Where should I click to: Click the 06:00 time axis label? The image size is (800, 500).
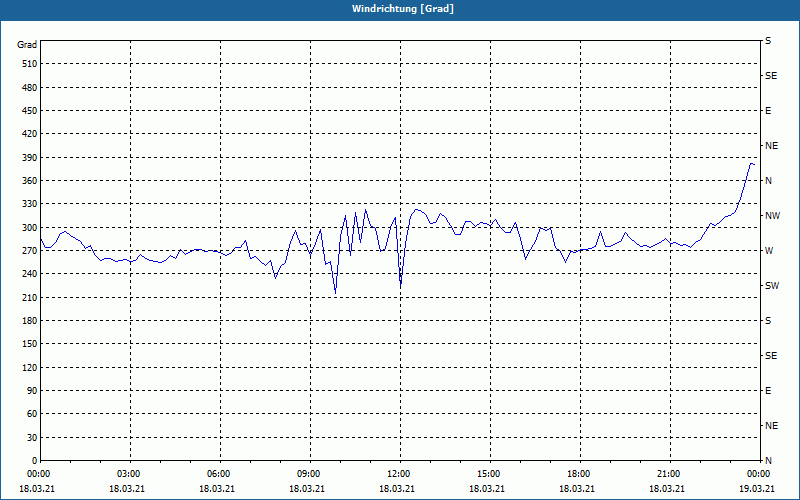(220, 474)
